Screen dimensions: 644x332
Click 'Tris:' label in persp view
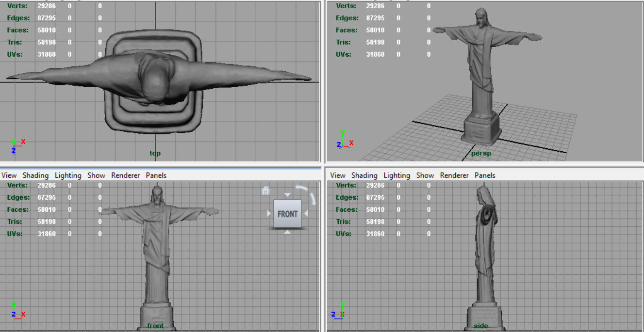[343, 42]
